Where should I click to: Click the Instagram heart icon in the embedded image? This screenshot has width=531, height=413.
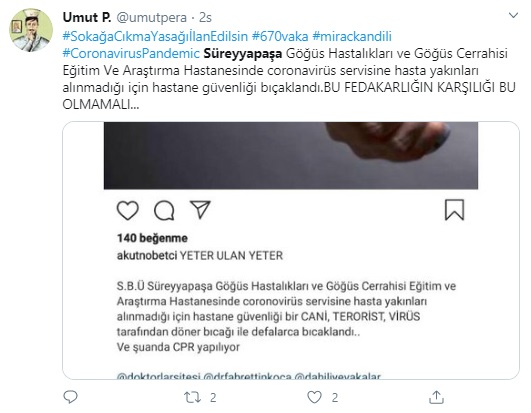tap(128, 210)
